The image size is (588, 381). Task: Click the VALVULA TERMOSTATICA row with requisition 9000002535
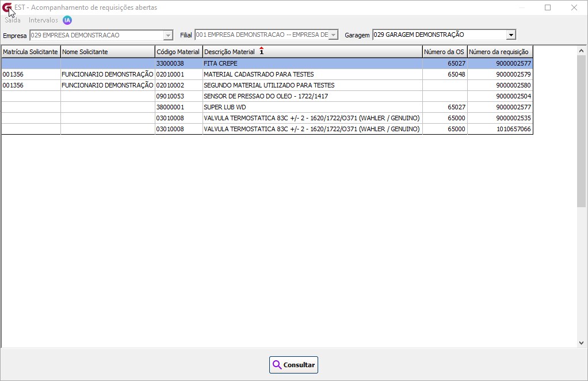(x=267, y=118)
